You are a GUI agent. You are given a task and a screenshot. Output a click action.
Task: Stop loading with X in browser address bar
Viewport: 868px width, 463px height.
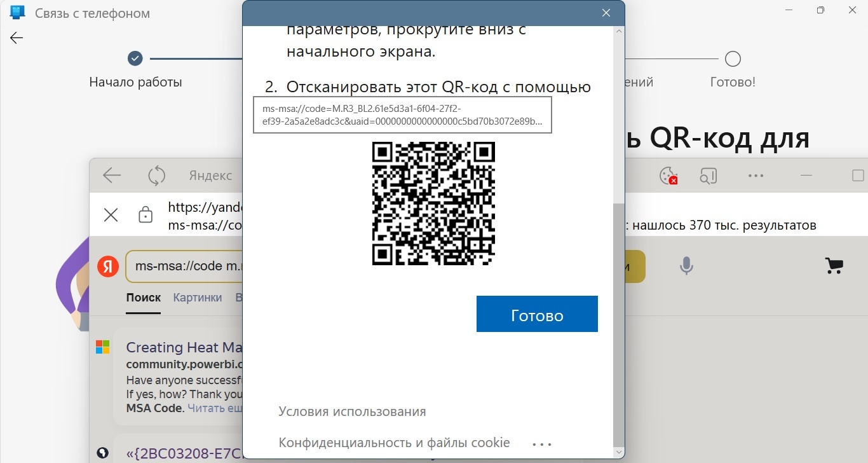tap(111, 215)
